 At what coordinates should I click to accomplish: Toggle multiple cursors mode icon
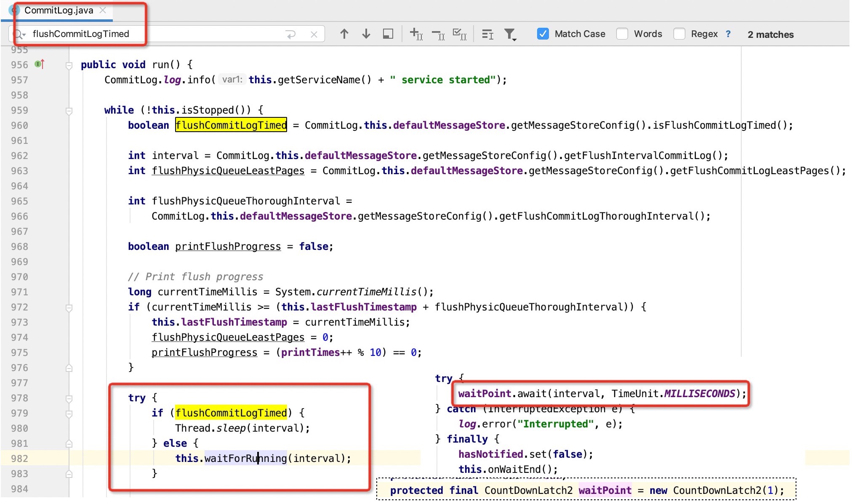[x=487, y=34]
